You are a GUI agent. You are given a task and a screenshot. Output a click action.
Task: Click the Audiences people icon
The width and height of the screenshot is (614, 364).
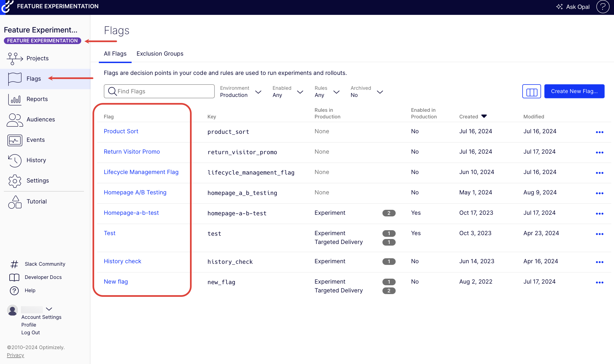tap(14, 119)
